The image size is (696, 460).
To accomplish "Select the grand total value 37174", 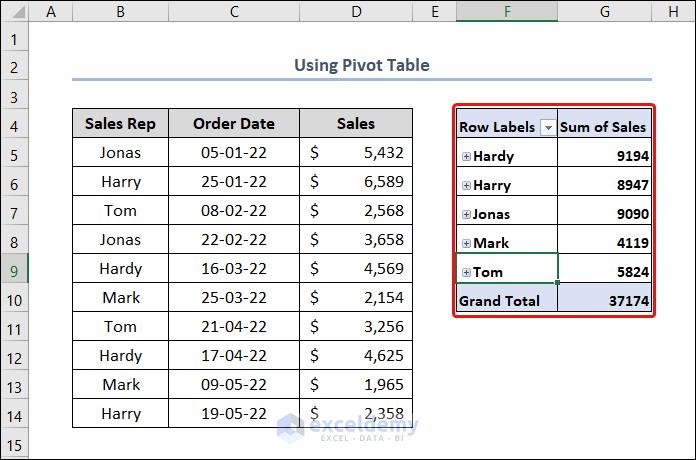I will click(x=604, y=300).
